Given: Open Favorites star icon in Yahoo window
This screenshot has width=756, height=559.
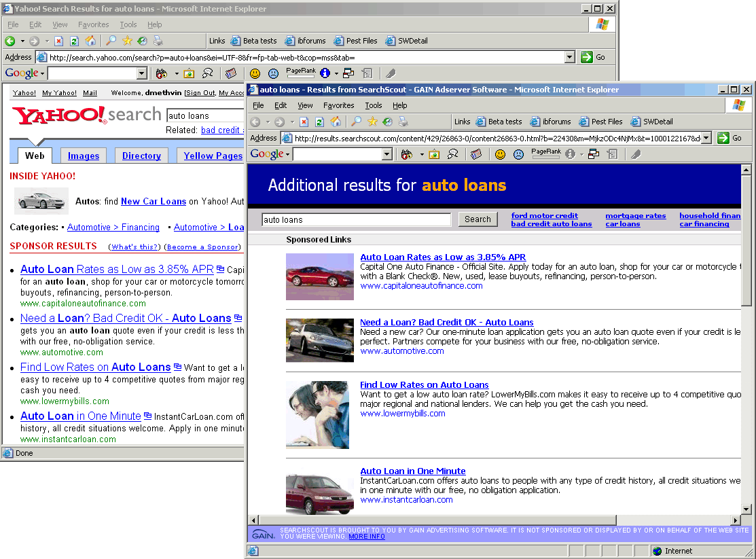Looking at the screenshot, I should click(127, 41).
